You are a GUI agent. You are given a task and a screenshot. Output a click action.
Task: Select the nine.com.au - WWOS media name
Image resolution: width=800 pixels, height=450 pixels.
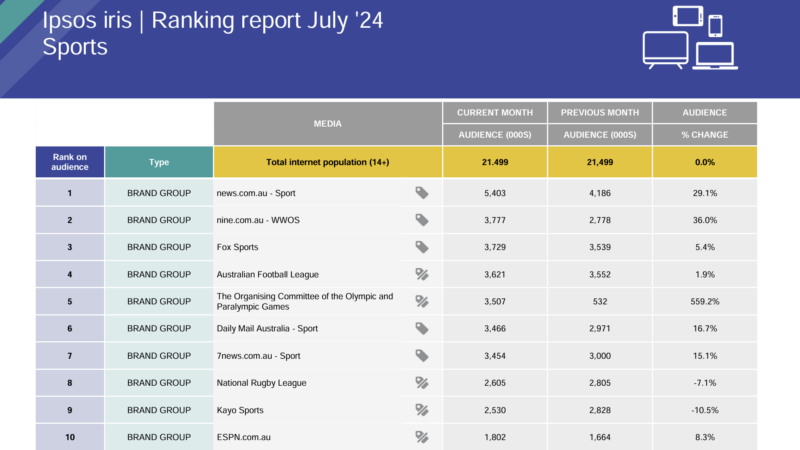click(258, 220)
